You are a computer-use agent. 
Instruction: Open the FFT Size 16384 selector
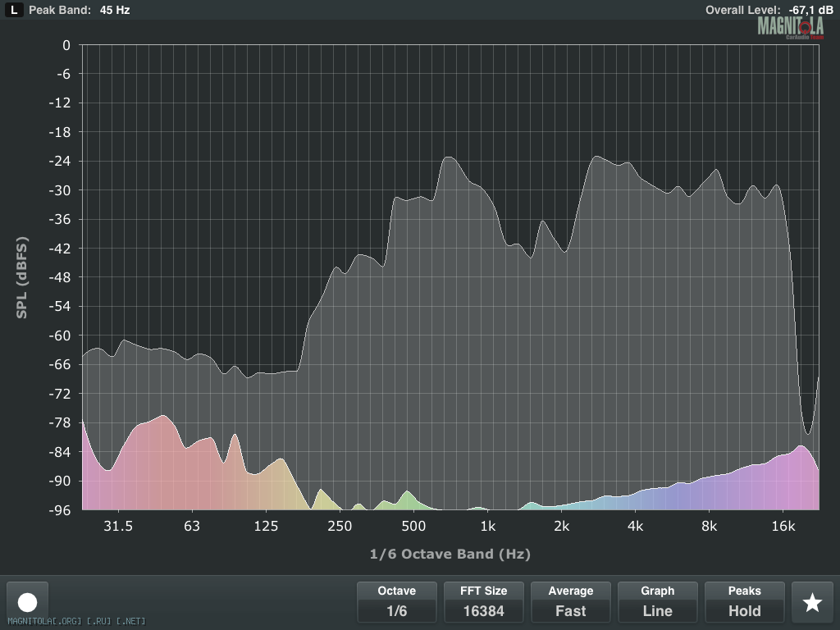tap(483, 602)
